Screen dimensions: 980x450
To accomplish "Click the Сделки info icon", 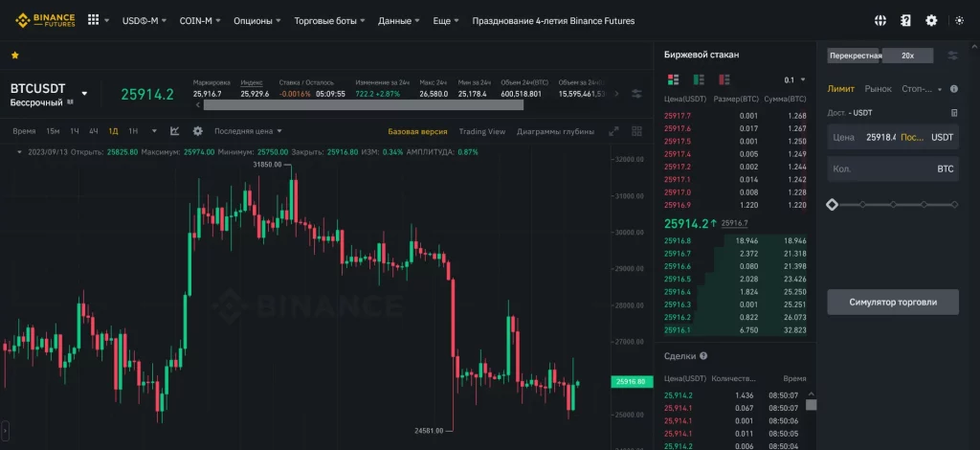I will point(703,355).
